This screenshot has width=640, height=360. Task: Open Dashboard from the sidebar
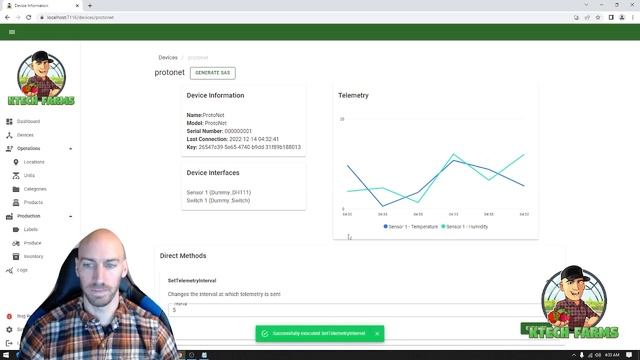click(28, 121)
